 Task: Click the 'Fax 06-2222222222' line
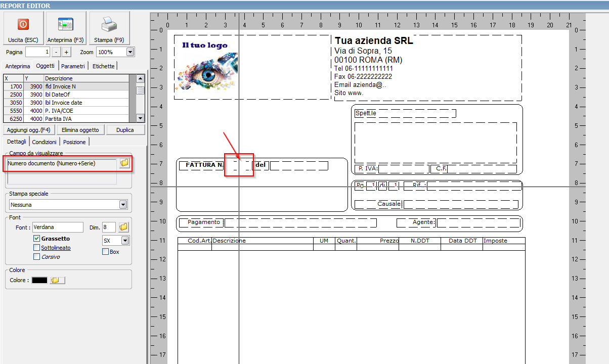363,77
